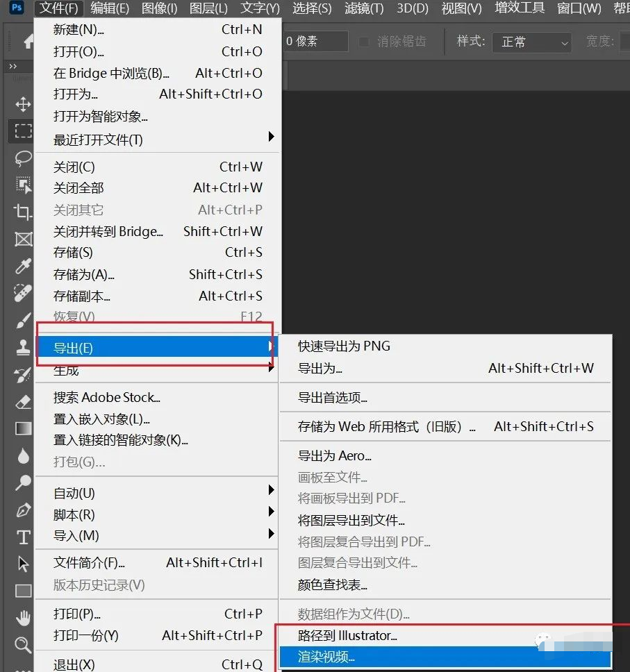Viewport: 630px width, 672px height.
Task: Open the 滤镜(T) menu
Action: (x=364, y=8)
